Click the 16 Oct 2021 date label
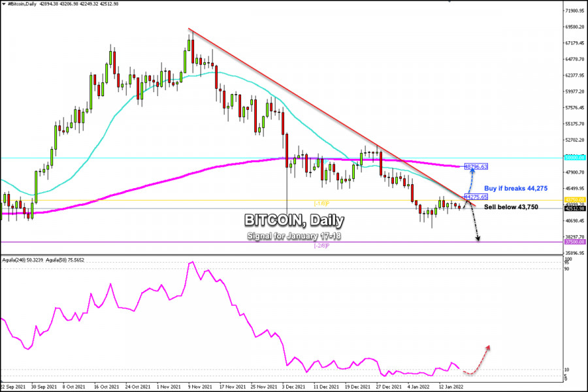The height and width of the screenshot is (392, 588). [106, 387]
